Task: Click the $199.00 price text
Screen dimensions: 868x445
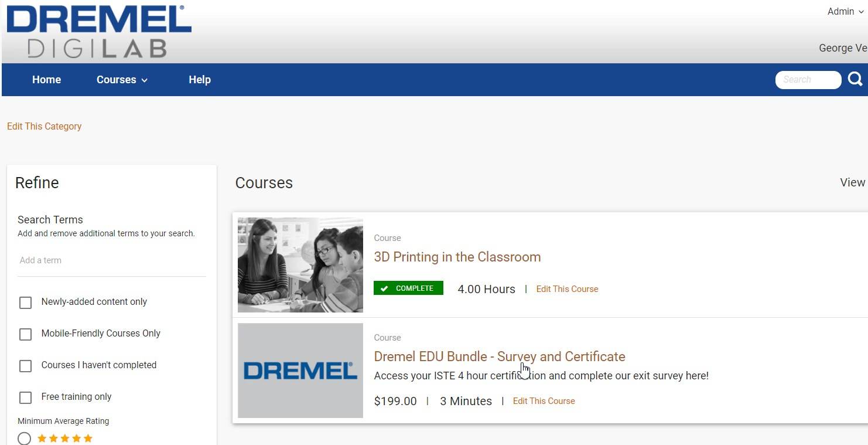Action: 395,401
